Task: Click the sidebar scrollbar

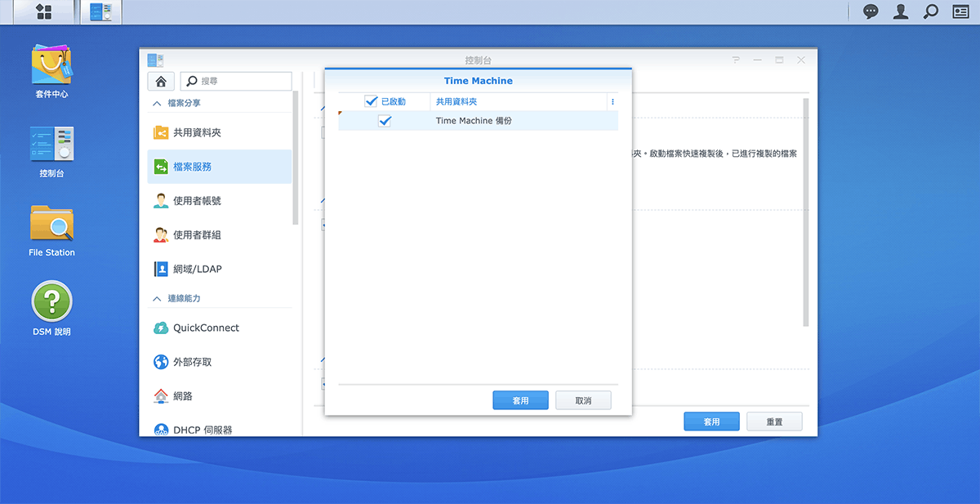Action: pos(296,158)
